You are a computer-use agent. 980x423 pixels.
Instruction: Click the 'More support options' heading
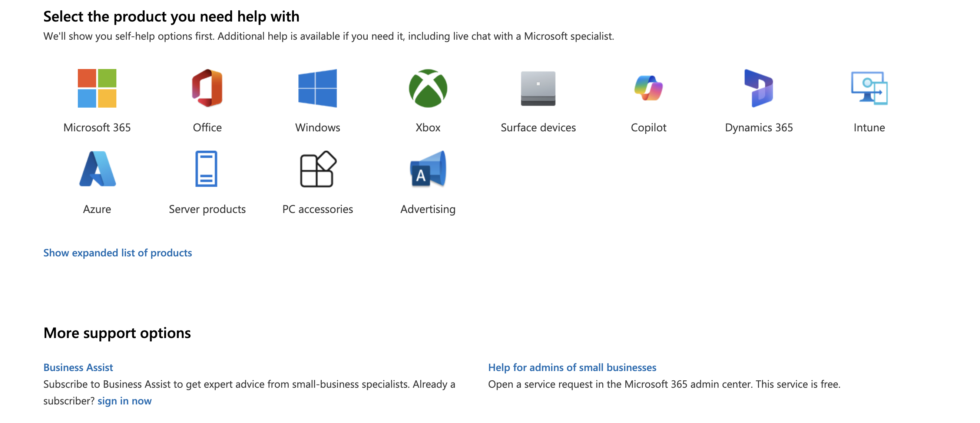117,333
